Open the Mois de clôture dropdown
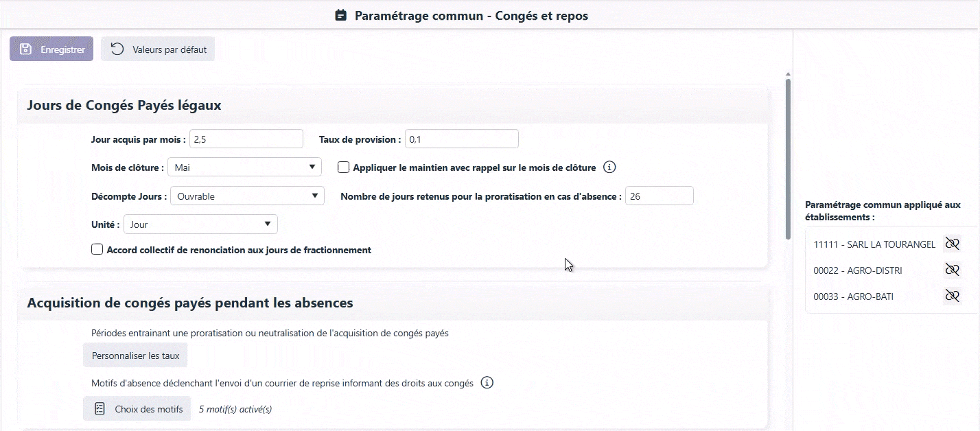Image resolution: width=980 pixels, height=431 pixels. [244, 167]
